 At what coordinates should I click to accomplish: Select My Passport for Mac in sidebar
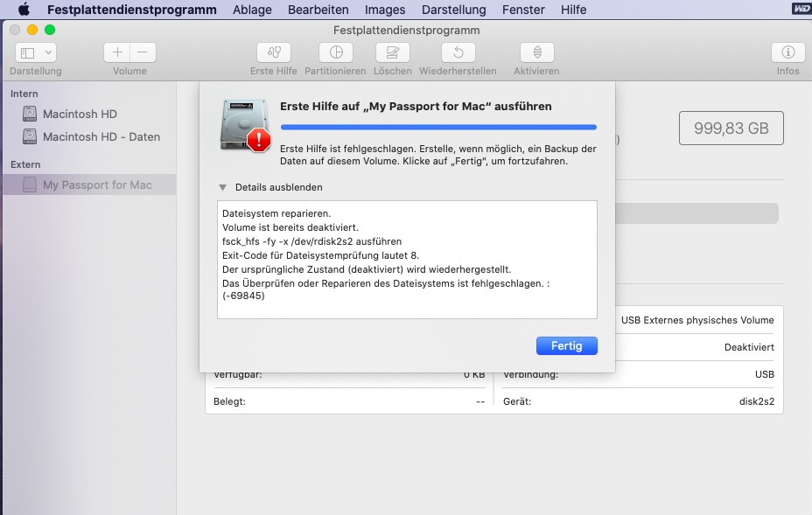89,184
